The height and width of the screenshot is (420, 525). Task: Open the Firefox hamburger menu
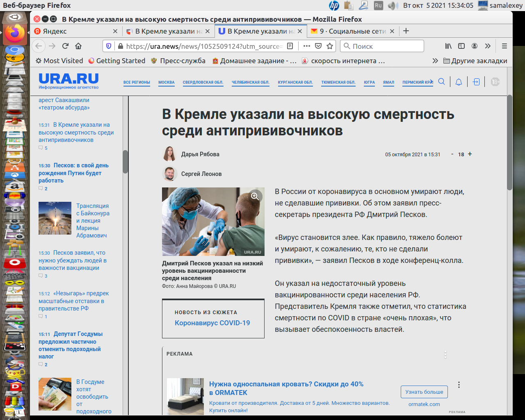(504, 46)
